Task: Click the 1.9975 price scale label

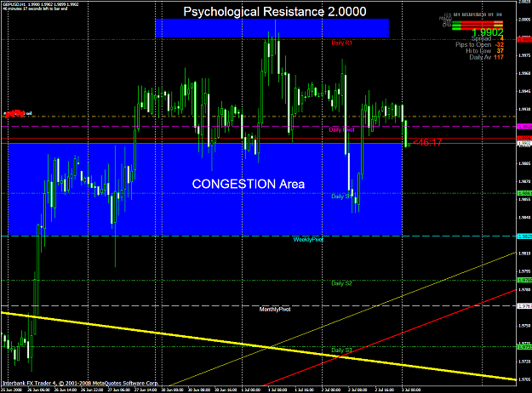Action: click(x=524, y=55)
